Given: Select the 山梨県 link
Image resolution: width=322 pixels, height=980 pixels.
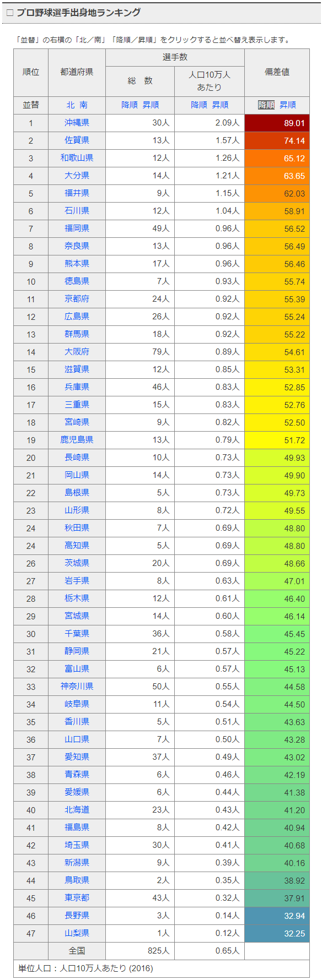Looking at the screenshot, I should [77, 933].
